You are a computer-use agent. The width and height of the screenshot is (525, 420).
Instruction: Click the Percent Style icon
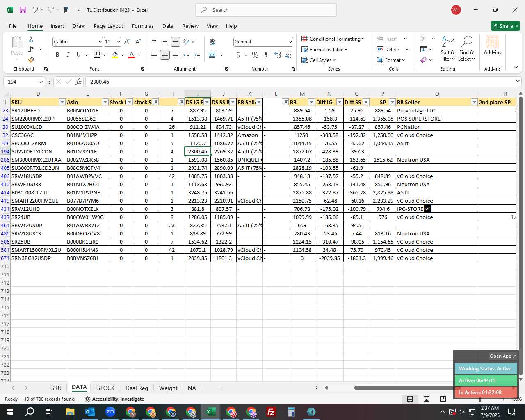pos(255,55)
